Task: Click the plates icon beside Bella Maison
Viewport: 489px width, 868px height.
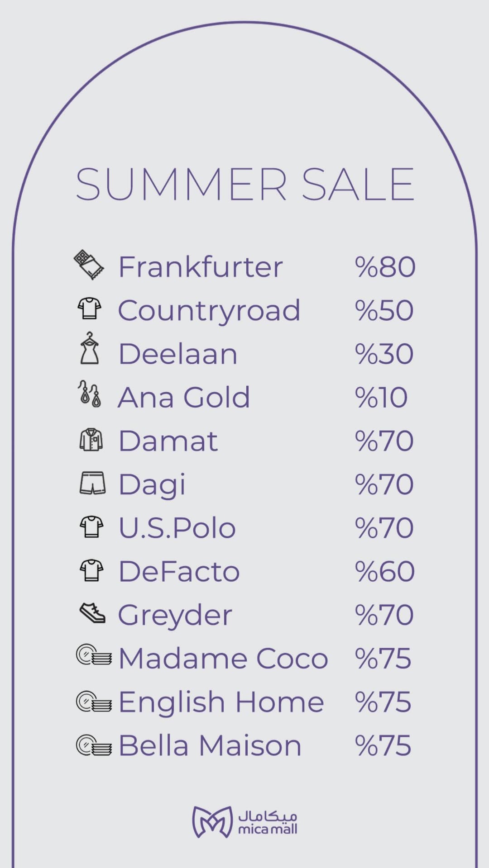Action: pyautogui.click(x=94, y=745)
